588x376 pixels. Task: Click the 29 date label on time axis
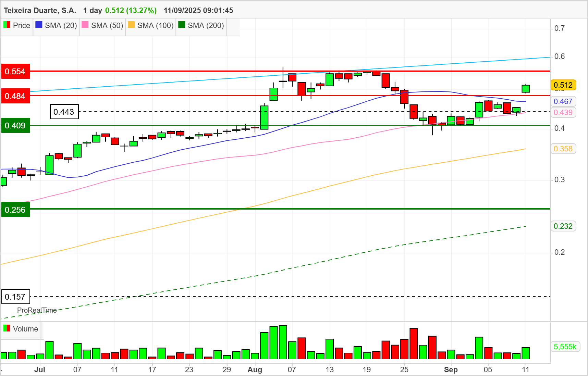[227, 370]
